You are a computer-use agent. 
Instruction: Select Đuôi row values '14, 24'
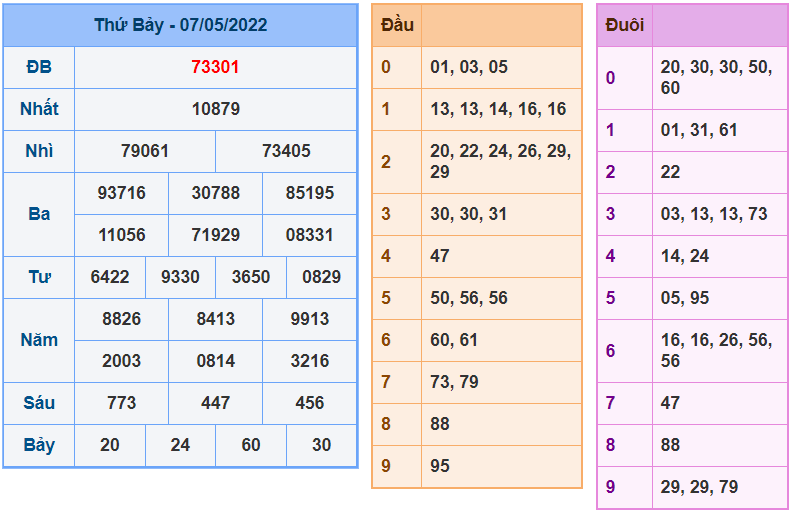[685, 256]
